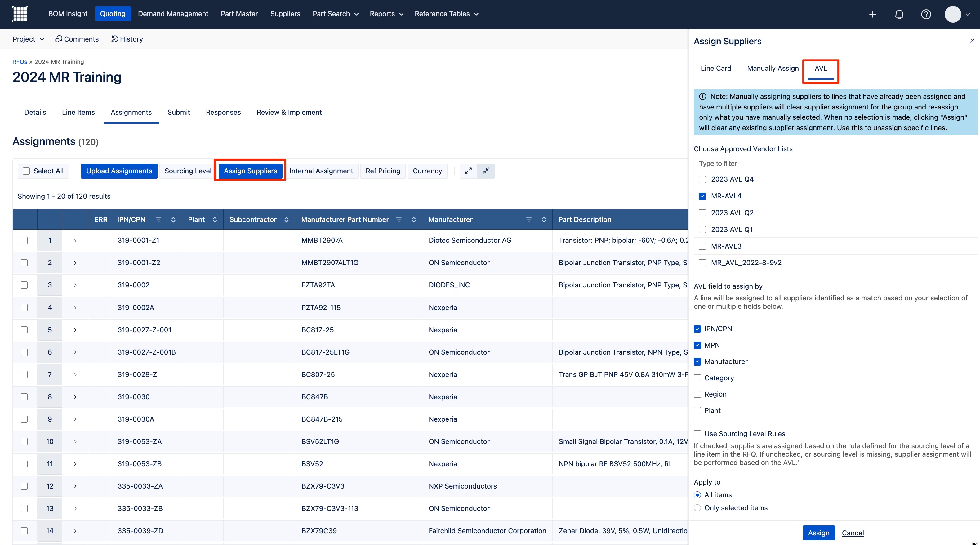Close the Assign Suppliers panel
The image size is (980, 545).
point(972,41)
